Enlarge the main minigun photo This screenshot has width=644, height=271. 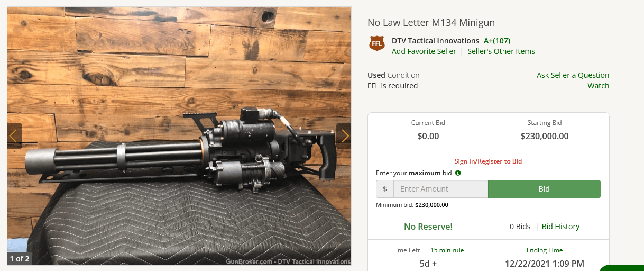pyautogui.click(x=179, y=136)
